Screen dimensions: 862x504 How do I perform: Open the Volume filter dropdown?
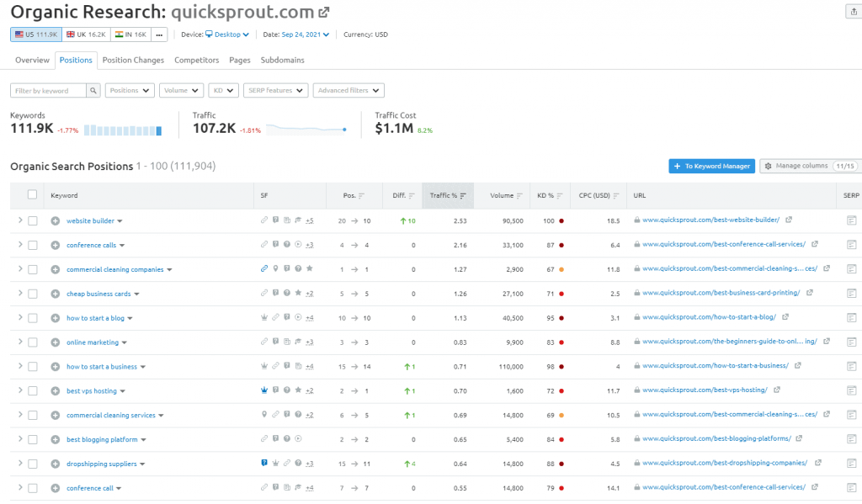(182, 91)
